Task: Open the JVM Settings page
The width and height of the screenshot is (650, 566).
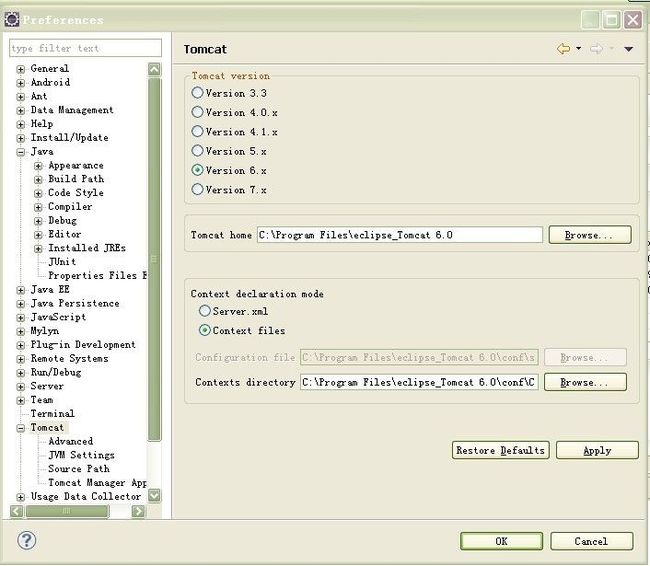Action: [x=81, y=455]
